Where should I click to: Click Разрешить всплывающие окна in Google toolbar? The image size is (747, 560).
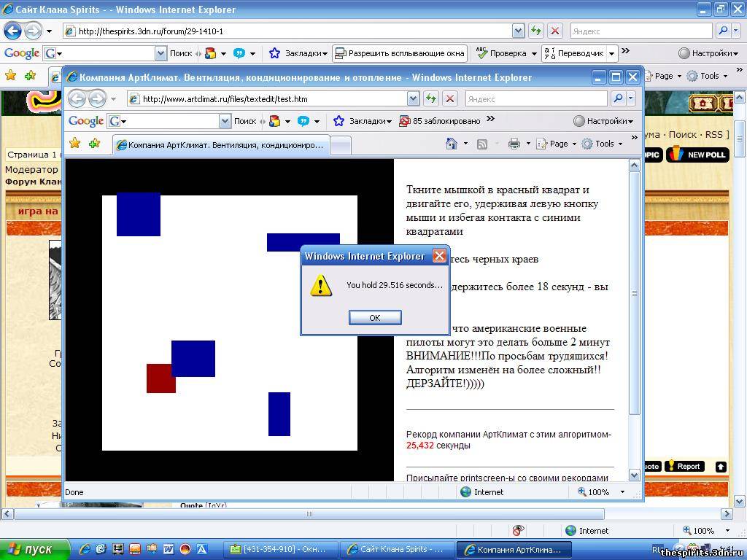click(x=400, y=53)
